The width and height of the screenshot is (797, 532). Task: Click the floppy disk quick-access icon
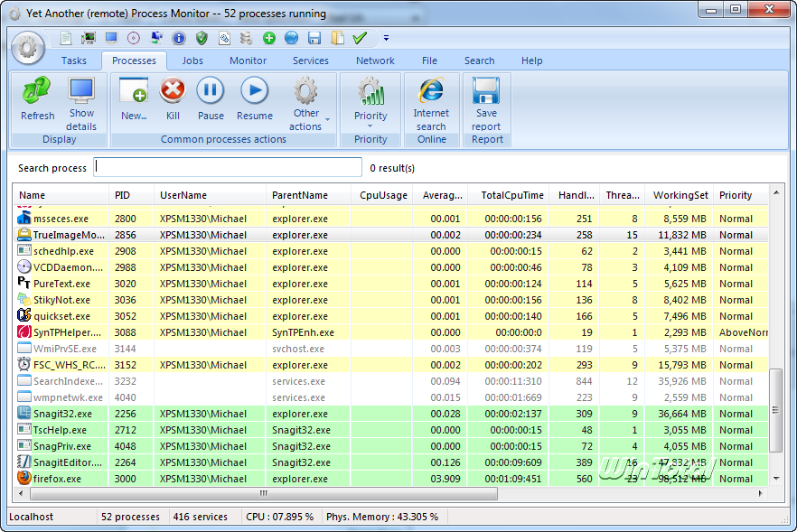[x=314, y=38]
